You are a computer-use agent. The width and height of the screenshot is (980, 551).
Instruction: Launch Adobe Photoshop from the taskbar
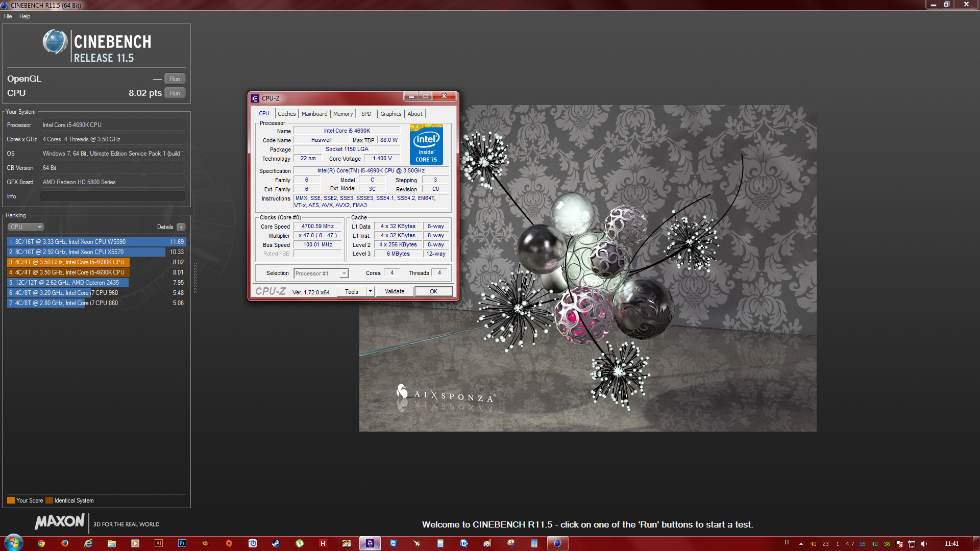(x=182, y=543)
